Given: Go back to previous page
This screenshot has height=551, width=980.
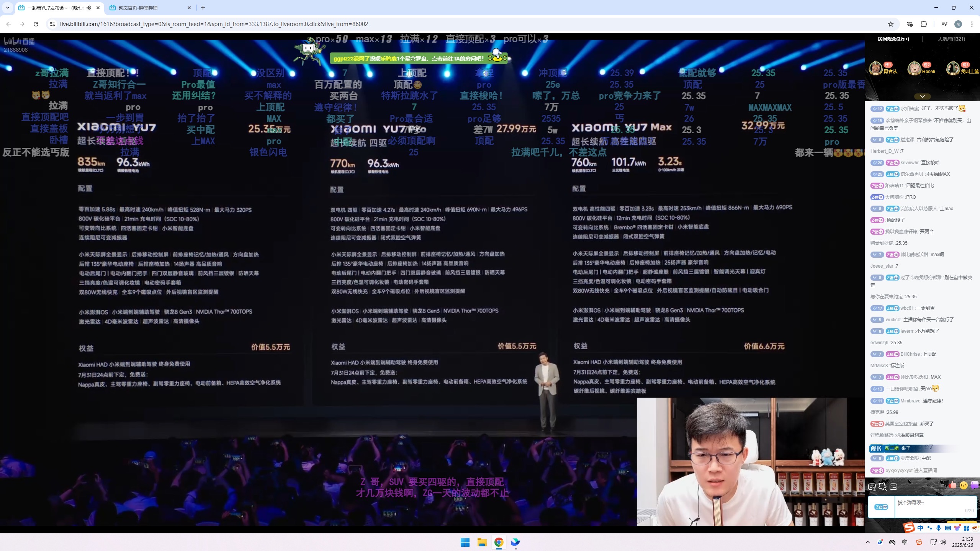Looking at the screenshot, I should pyautogui.click(x=8, y=24).
